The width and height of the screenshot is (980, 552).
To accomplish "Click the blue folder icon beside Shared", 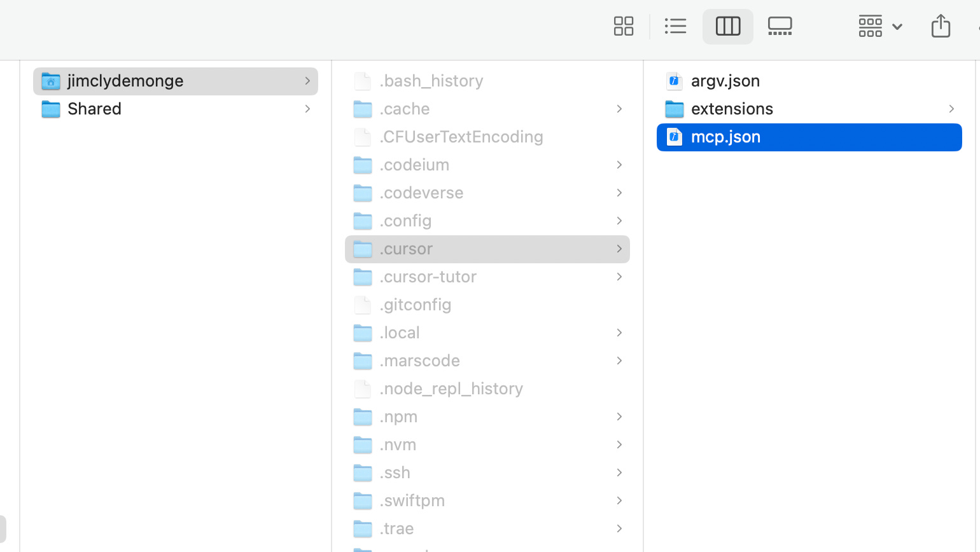I will point(50,109).
